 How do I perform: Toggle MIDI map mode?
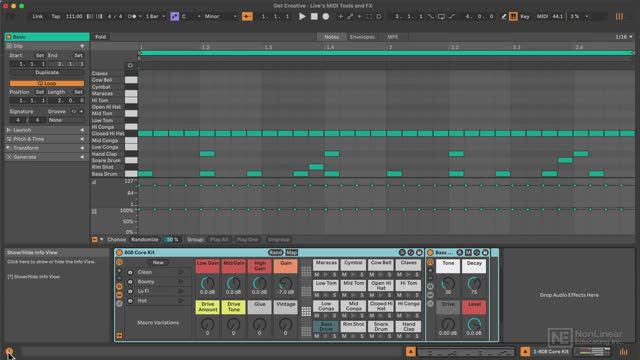(542, 16)
